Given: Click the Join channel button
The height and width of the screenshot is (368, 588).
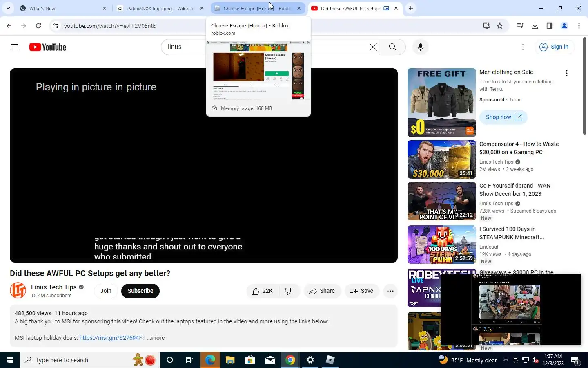Looking at the screenshot, I should coord(106,291).
